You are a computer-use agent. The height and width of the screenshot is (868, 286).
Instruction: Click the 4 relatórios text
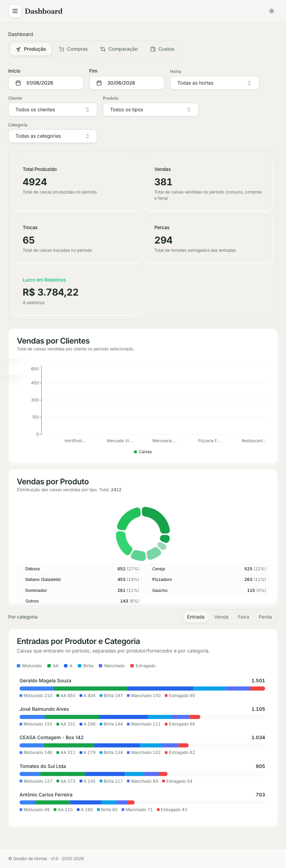tap(34, 303)
